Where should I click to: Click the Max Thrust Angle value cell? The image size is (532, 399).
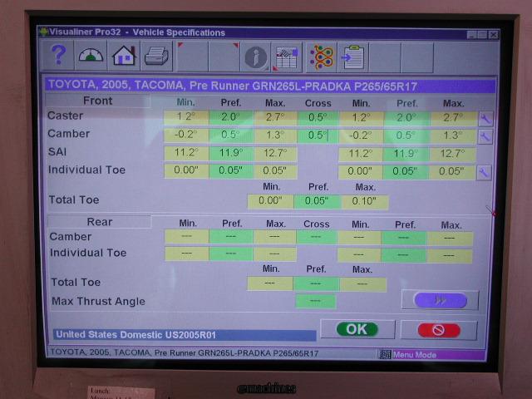[x=316, y=301]
